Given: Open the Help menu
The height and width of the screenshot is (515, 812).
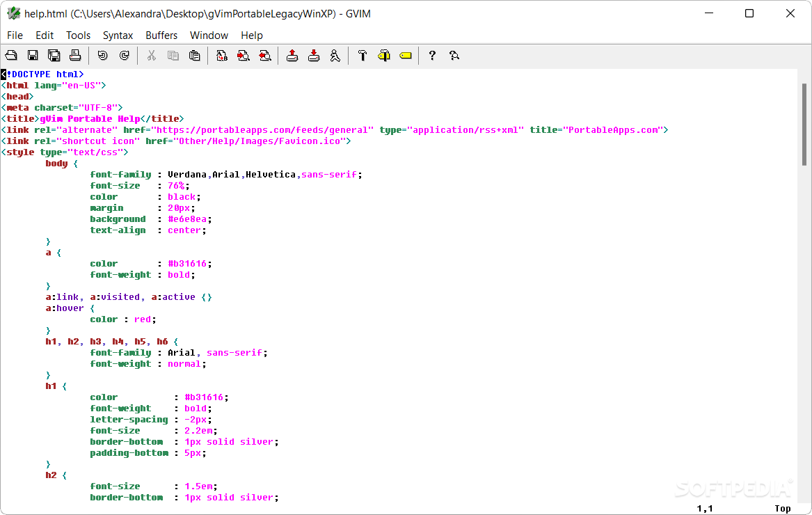Looking at the screenshot, I should [x=252, y=35].
